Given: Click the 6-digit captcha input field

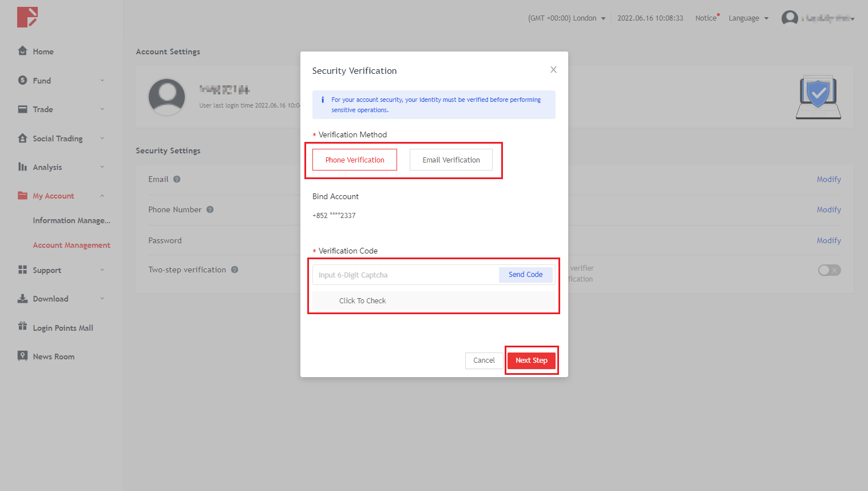Looking at the screenshot, I should [x=405, y=275].
